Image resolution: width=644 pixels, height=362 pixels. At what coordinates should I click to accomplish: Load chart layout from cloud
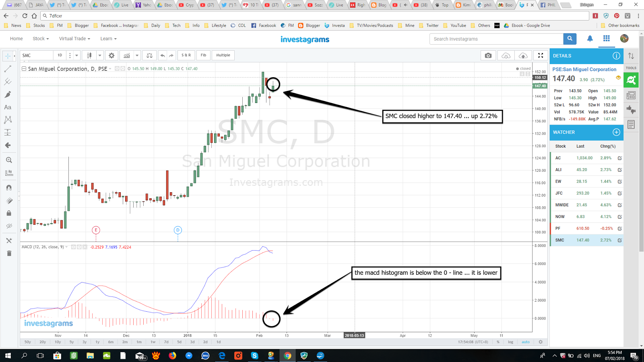[x=506, y=56]
